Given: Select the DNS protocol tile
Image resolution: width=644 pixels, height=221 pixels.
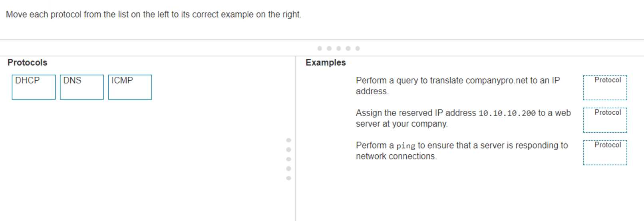Looking at the screenshot, I should [81, 87].
